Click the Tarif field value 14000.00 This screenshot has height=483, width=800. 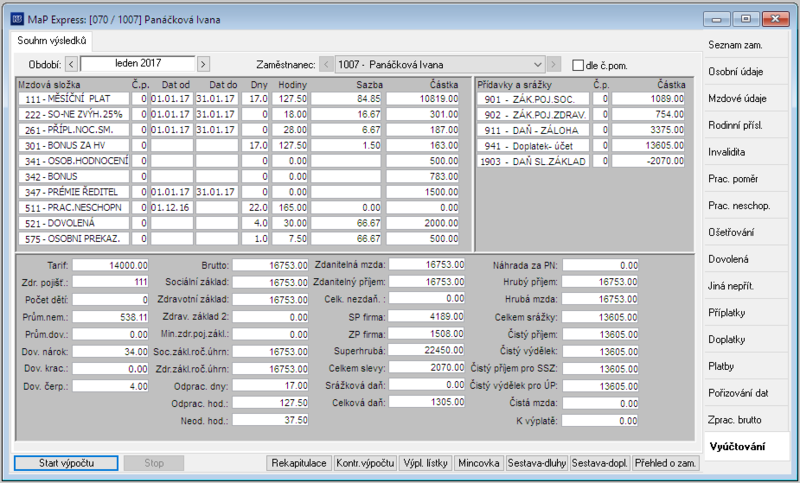tap(110, 265)
